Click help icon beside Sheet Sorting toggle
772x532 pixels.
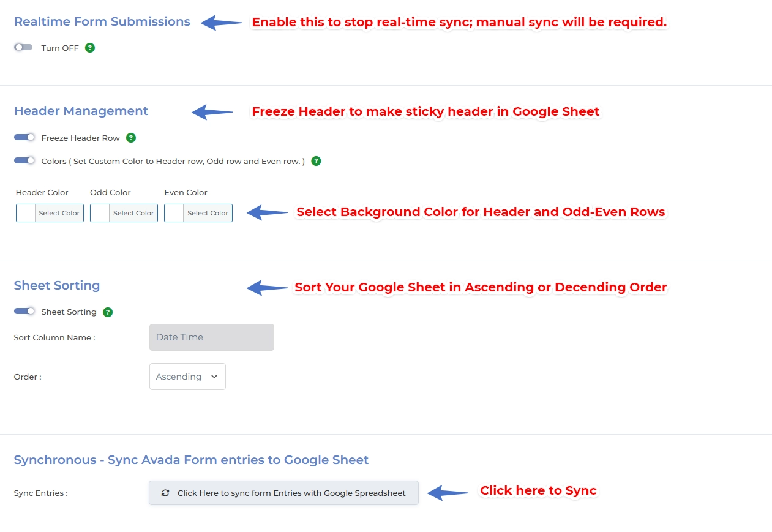pyautogui.click(x=108, y=312)
